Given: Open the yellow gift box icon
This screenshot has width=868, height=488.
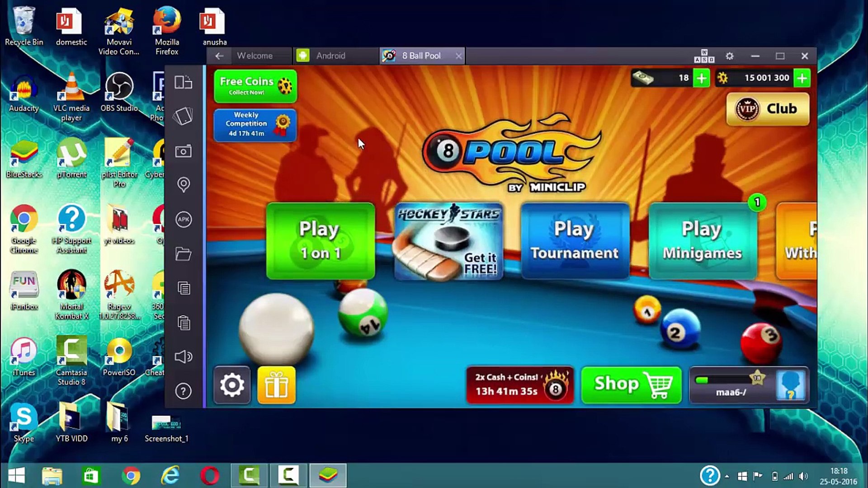Looking at the screenshot, I should coord(276,385).
